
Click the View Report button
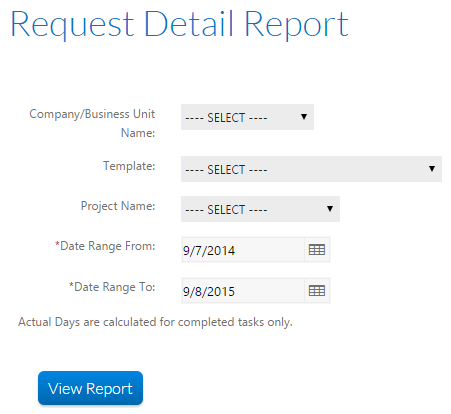[90, 388]
